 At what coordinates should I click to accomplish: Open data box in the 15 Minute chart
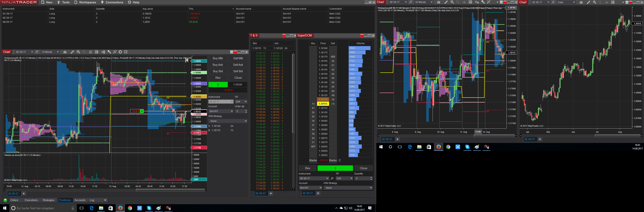point(96,52)
